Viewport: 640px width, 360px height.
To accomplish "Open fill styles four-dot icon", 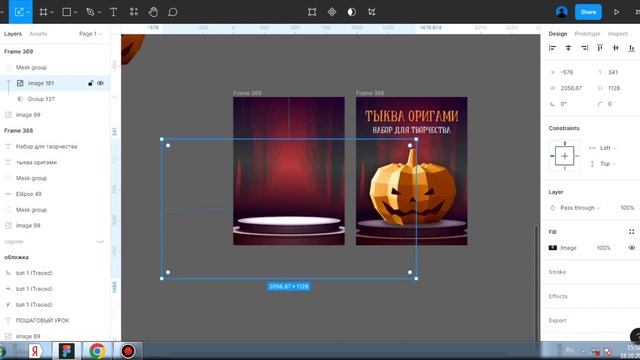I will pos(631,232).
